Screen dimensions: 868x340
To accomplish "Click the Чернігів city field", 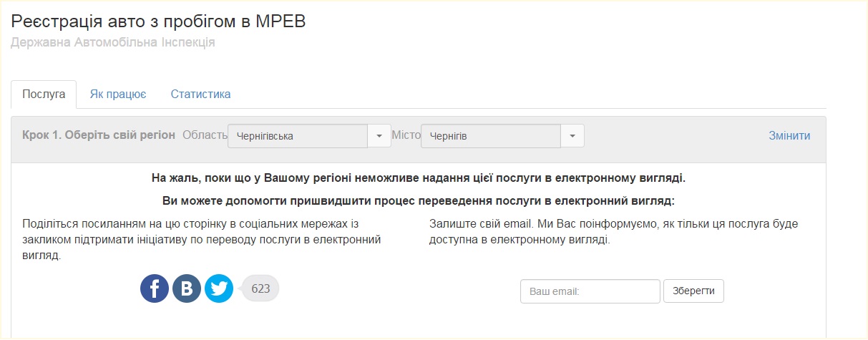I will (491, 136).
